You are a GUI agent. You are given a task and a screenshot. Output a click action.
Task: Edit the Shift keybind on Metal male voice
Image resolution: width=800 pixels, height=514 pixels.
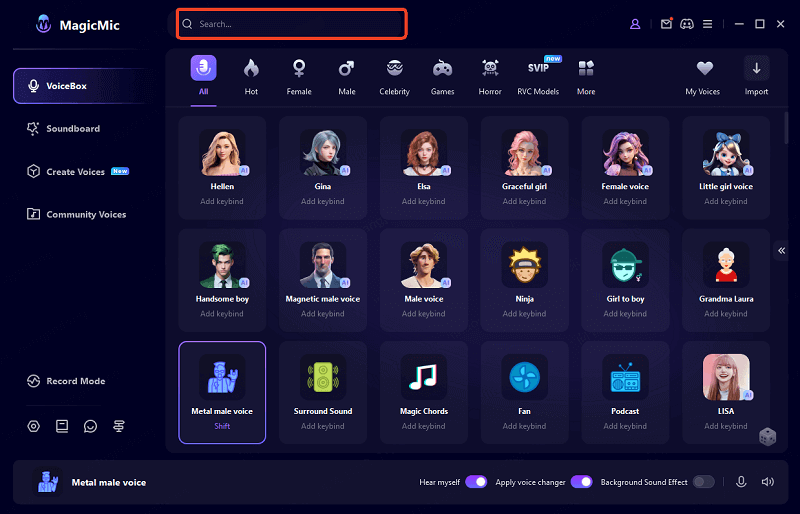222,426
